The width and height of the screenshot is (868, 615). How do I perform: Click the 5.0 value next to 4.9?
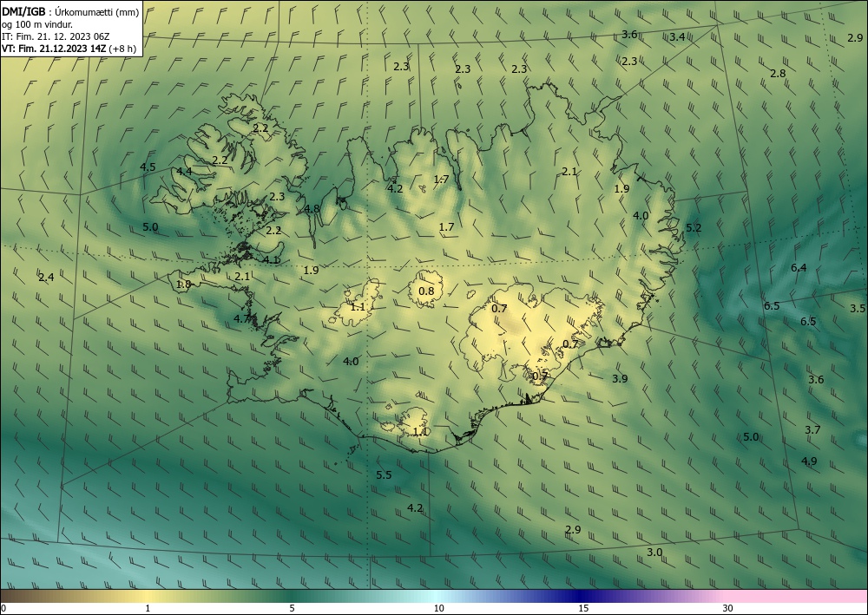751,437
